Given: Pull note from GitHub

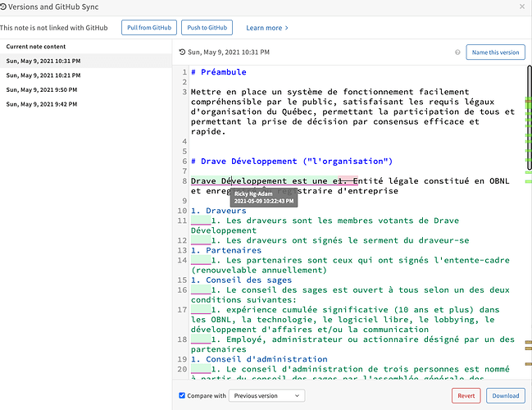Looking at the screenshot, I should pos(149,28).
